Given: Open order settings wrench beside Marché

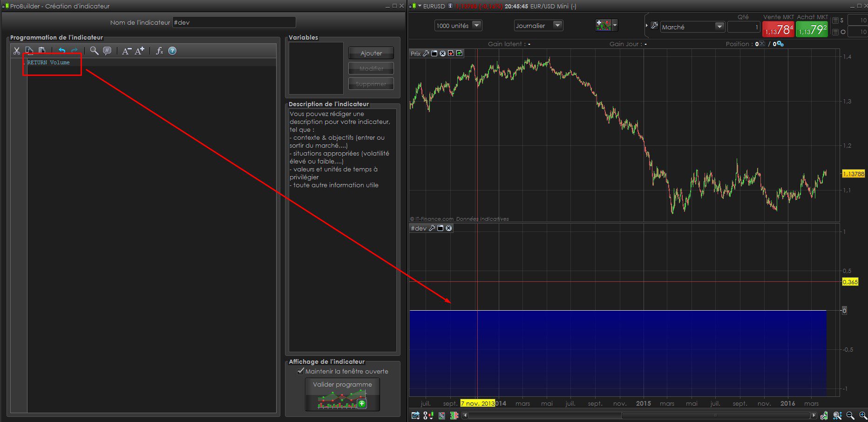Looking at the screenshot, I should (x=654, y=26).
